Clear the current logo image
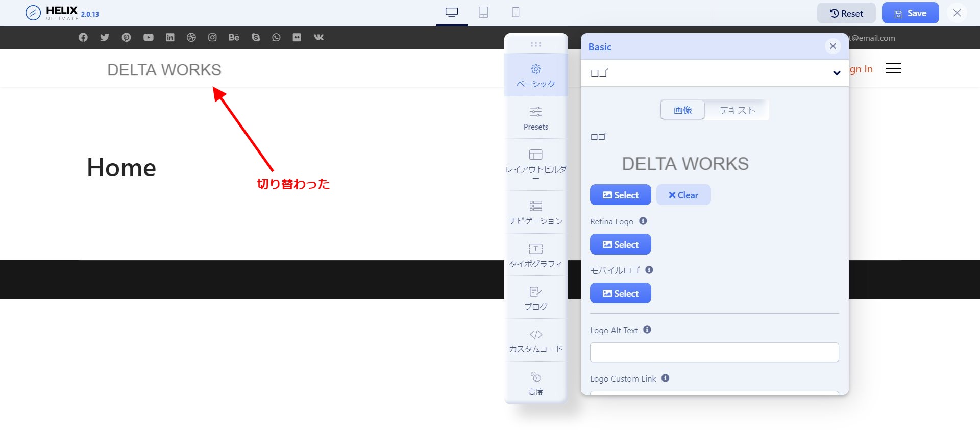This screenshot has height=430, width=980. 683,195
